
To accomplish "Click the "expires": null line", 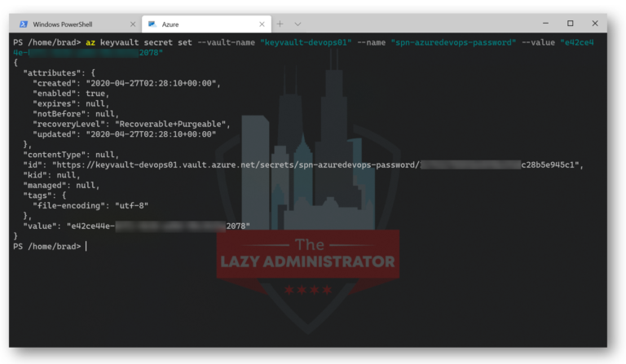I will coord(71,103).
